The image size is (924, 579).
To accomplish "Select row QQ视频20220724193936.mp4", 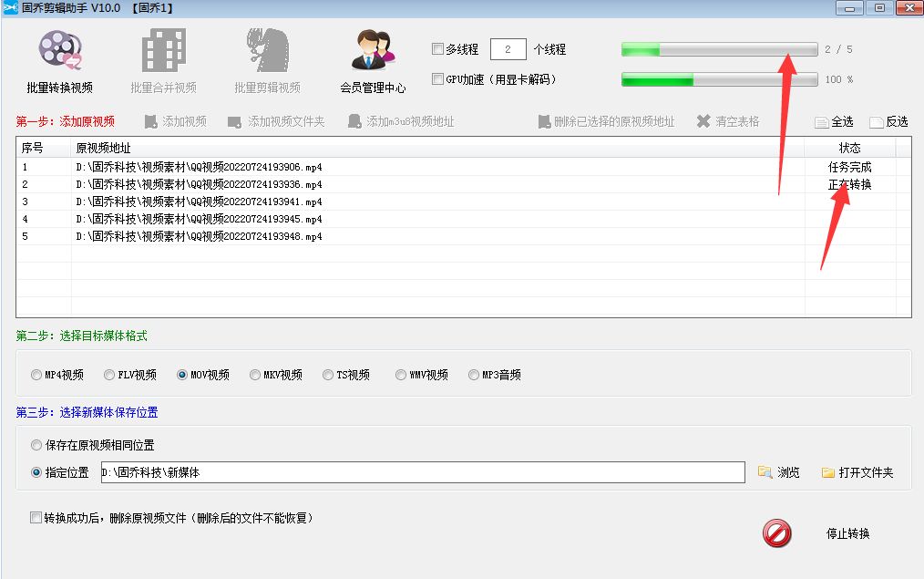I will (464, 184).
